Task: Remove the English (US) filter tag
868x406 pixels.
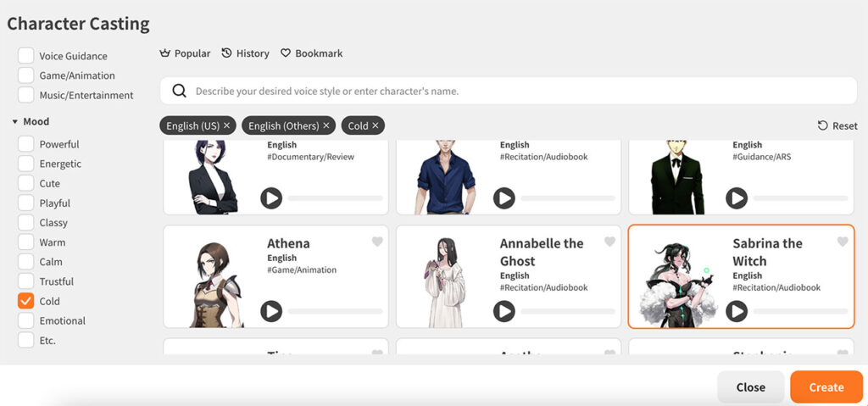Action: point(227,125)
